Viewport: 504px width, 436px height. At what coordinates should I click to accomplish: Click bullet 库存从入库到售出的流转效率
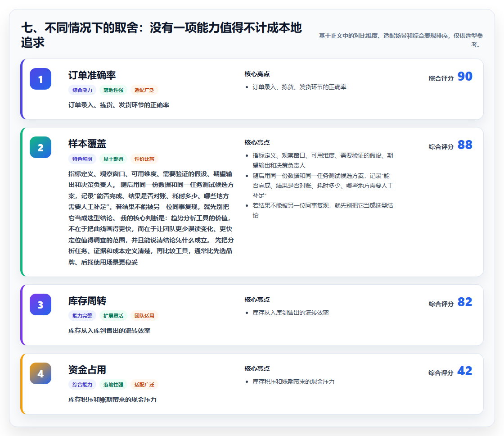pyautogui.click(x=291, y=313)
